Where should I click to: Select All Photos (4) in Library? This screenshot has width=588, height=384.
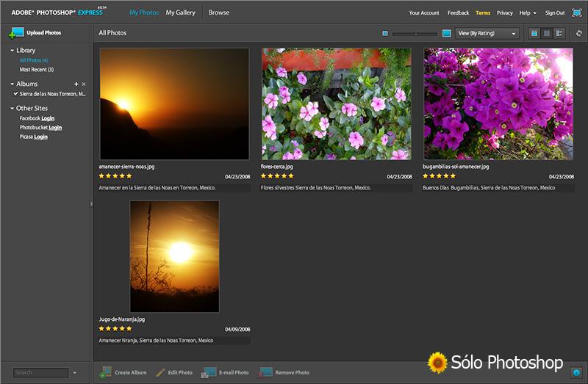point(34,60)
